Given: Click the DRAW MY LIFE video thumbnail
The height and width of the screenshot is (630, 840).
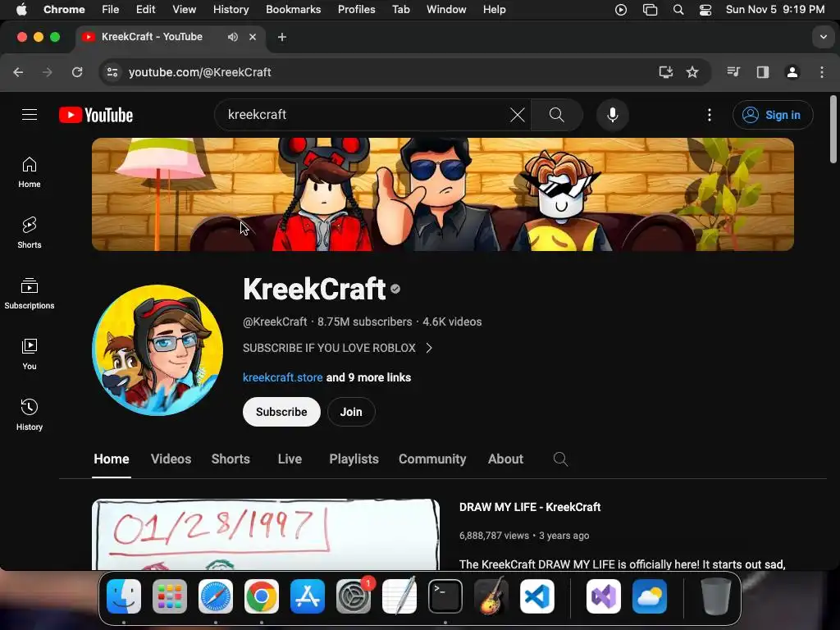Looking at the screenshot, I should pyautogui.click(x=266, y=535).
